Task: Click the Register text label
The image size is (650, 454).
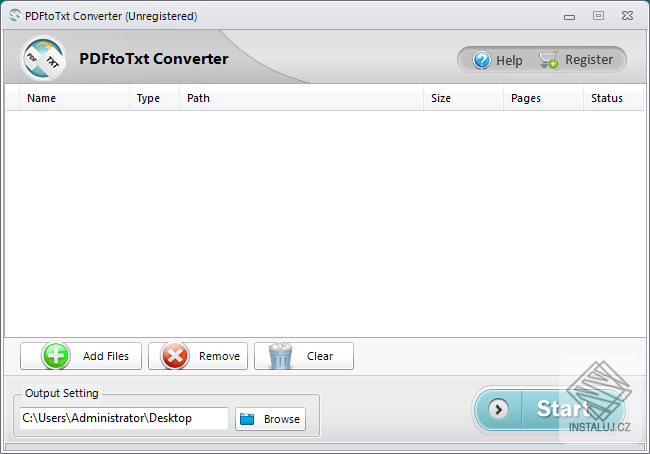Action: tap(589, 60)
